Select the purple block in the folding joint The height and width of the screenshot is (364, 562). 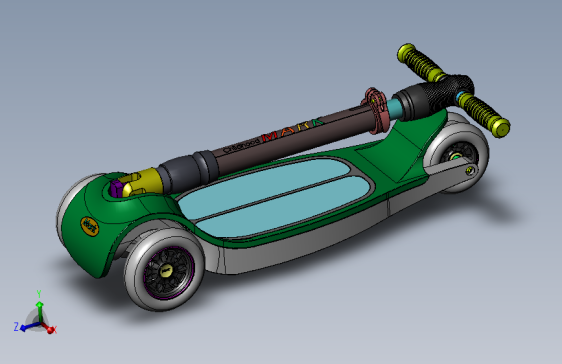tap(116, 188)
